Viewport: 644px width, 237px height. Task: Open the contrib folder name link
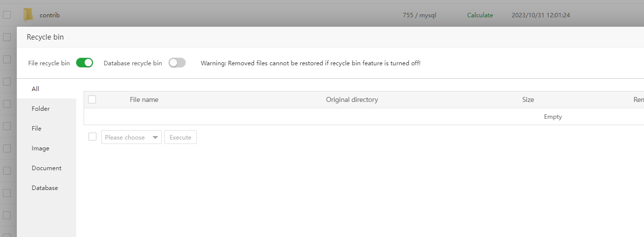(49, 15)
